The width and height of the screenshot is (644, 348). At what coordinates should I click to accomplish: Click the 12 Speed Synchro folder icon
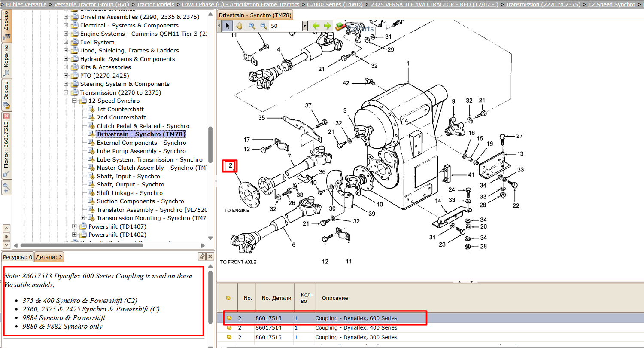(83, 101)
